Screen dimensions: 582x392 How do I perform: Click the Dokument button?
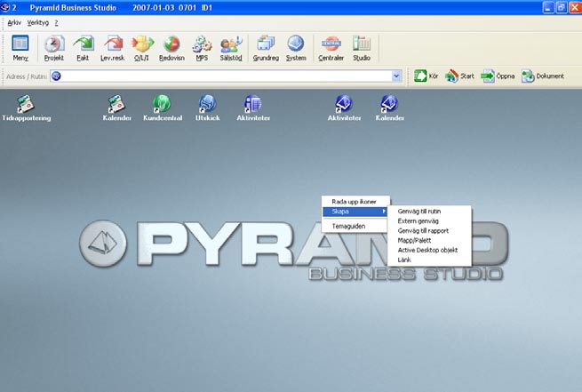pyautogui.click(x=543, y=76)
